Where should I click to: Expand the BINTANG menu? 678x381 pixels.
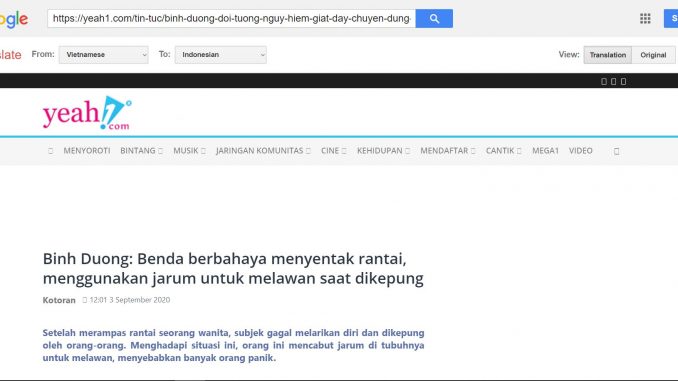pos(141,151)
